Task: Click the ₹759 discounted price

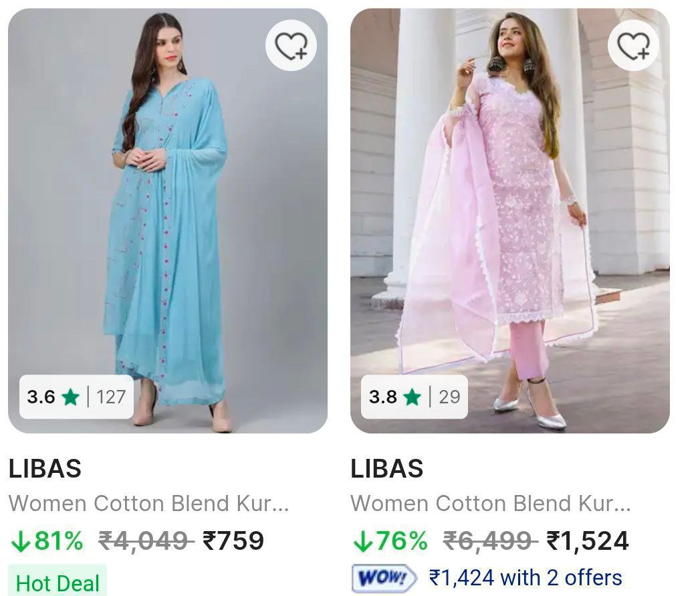Action: 233,540
